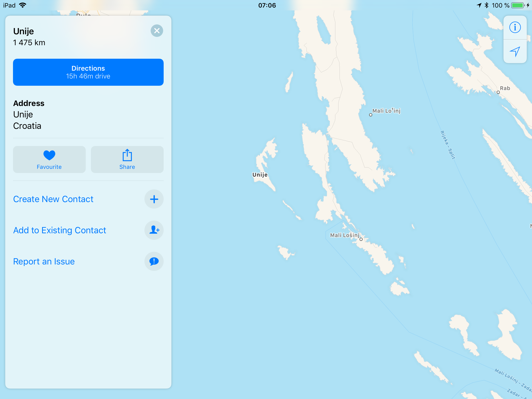
Task: Tap the battery indicator in status bar
Action: [518, 5]
